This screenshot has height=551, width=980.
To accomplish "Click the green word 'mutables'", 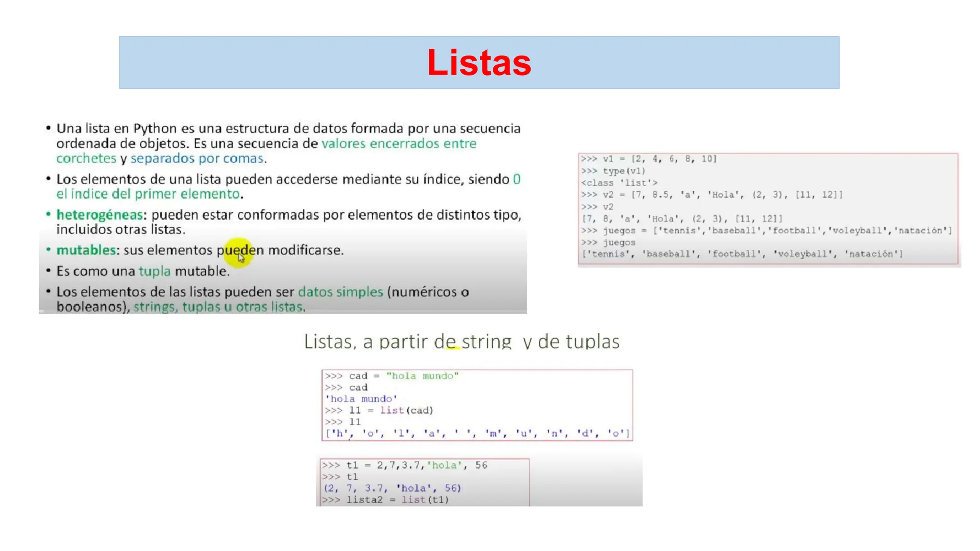I will pyautogui.click(x=86, y=250).
